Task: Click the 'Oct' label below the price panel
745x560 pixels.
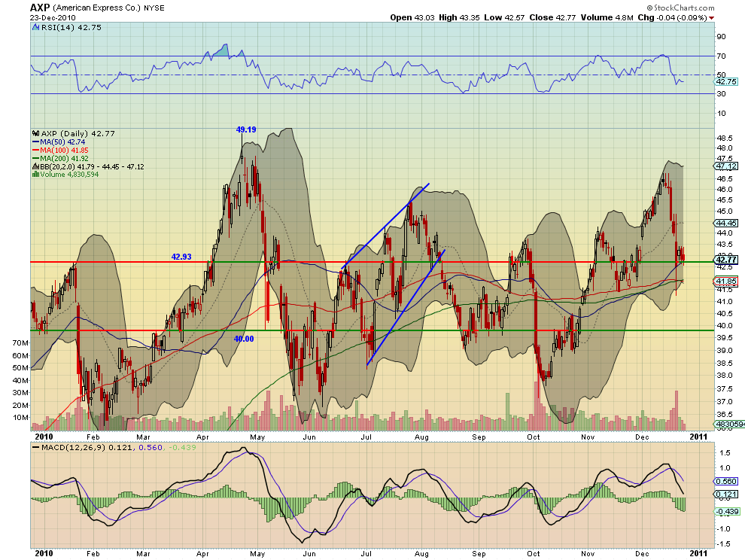Action: (533, 437)
